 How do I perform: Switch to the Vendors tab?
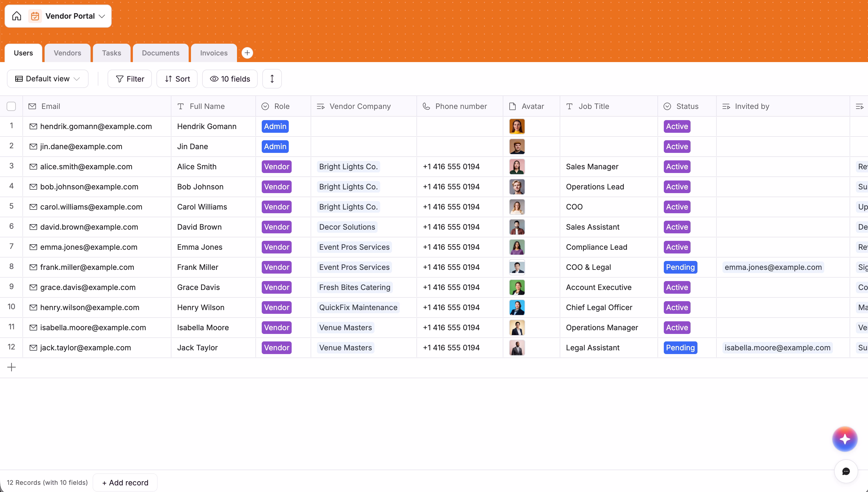pos(67,53)
